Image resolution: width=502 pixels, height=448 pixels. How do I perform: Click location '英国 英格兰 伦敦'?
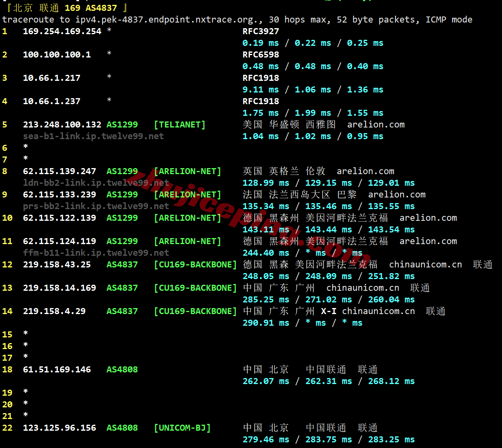(x=284, y=171)
